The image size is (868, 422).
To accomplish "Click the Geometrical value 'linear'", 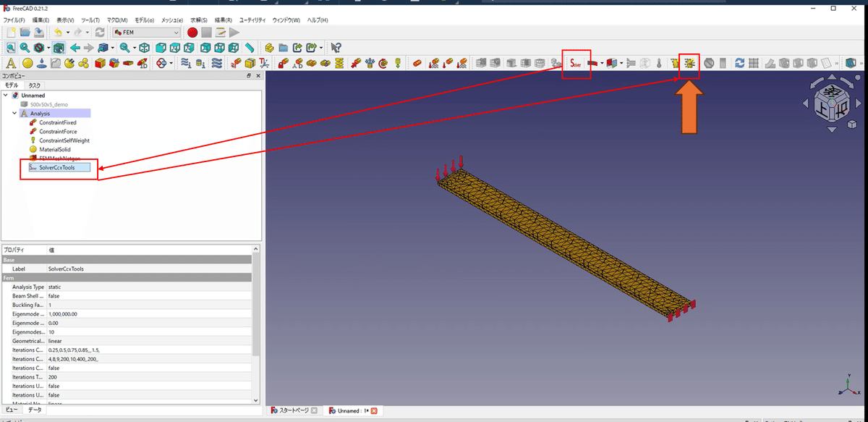I will tap(55, 341).
